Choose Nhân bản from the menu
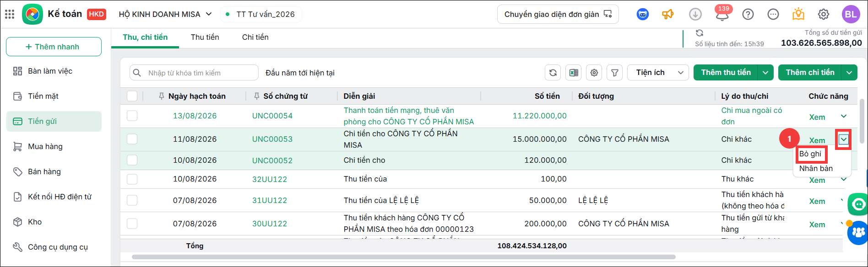This screenshot has width=868, height=267. click(x=816, y=169)
